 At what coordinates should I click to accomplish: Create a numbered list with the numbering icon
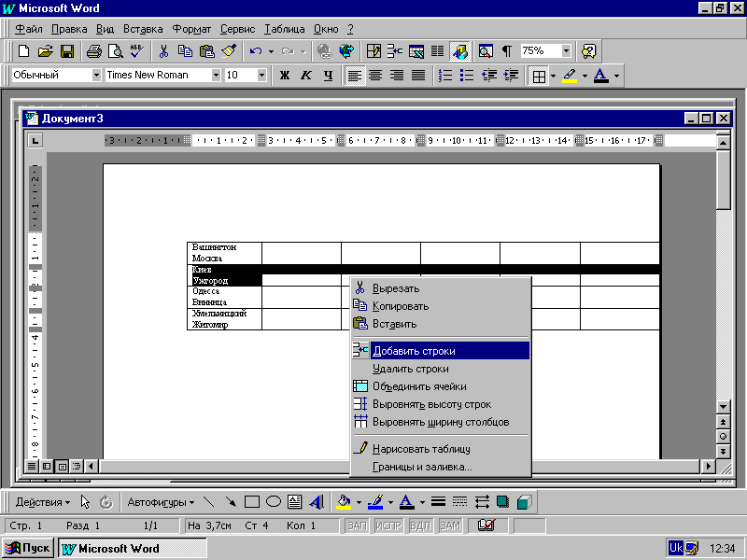[x=445, y=76]
